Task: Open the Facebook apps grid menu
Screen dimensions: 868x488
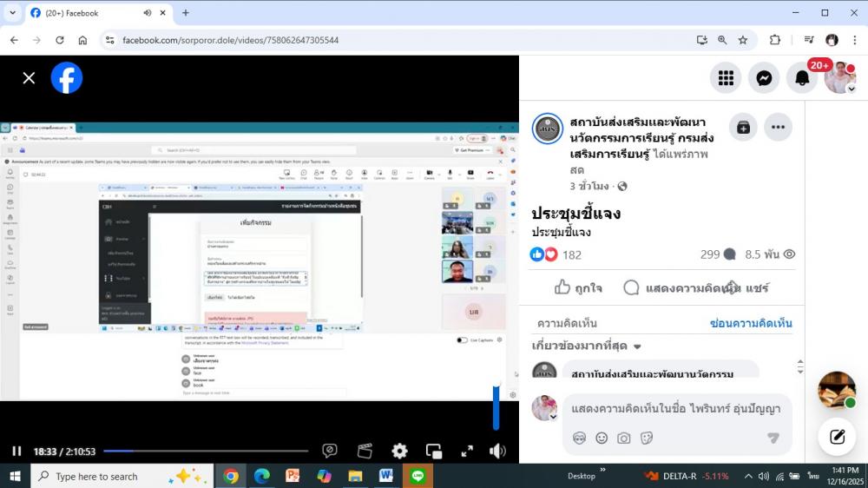Action: point(726,78)
